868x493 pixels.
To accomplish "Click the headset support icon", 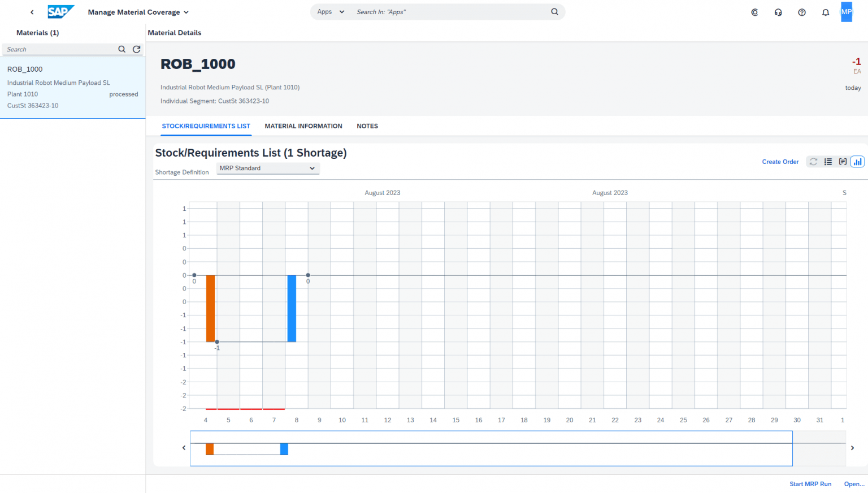I will [x=778, y=12].
